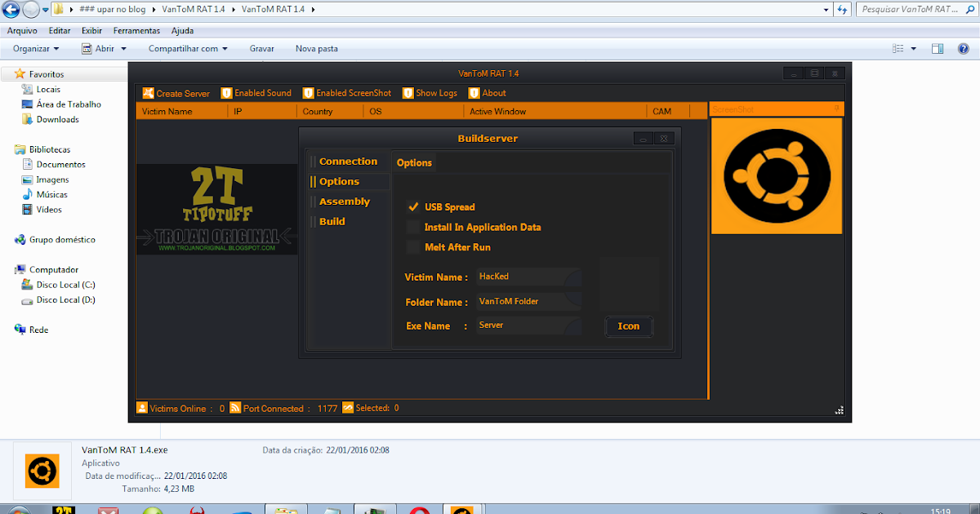This screenshot has height=514, width=980.
Task: Select the Bibliotecas library icon
Action: click(20, 149)
